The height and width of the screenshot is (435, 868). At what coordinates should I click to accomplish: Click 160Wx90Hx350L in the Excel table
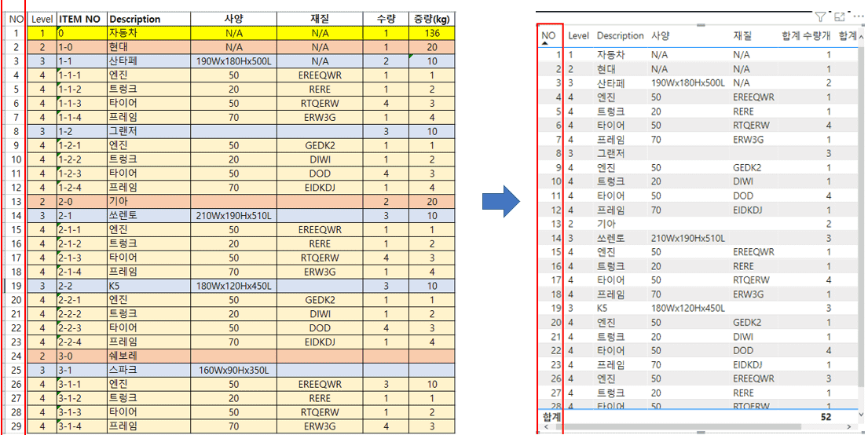(234, 370)
